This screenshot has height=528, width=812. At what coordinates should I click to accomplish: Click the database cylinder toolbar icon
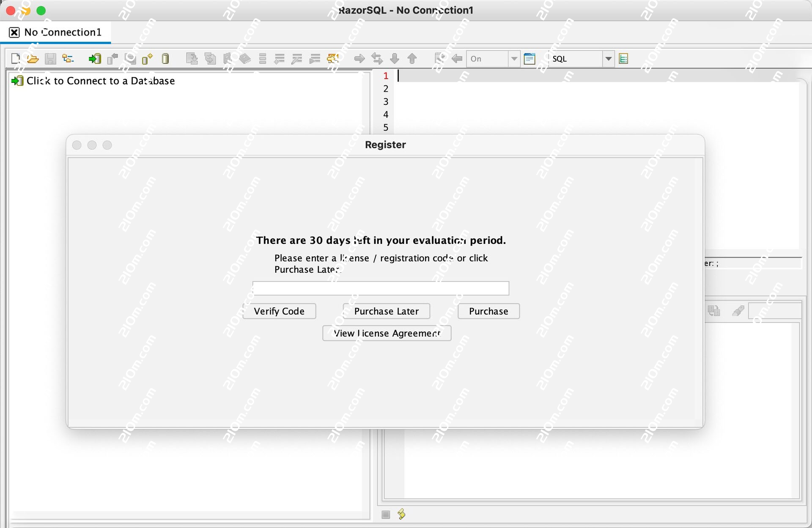tap(165, 59)
